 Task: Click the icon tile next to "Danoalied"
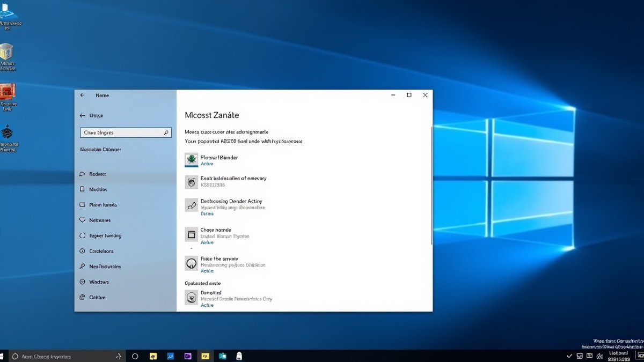191,297
